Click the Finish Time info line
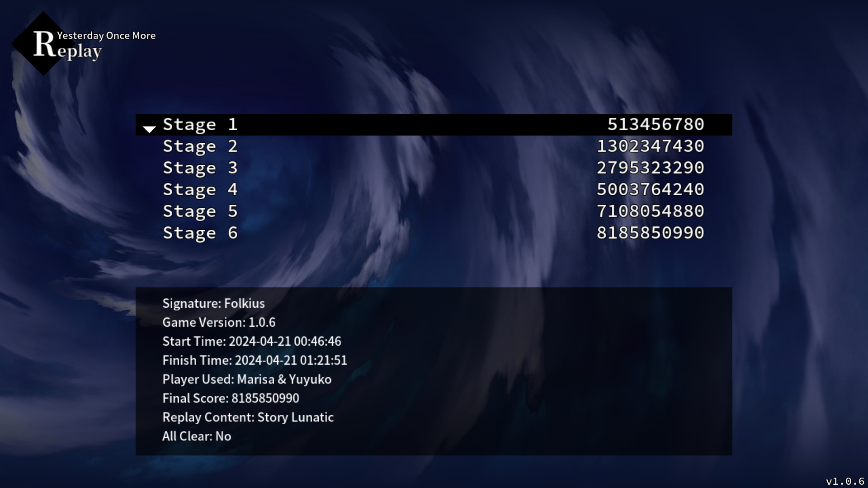 (255, 360)
